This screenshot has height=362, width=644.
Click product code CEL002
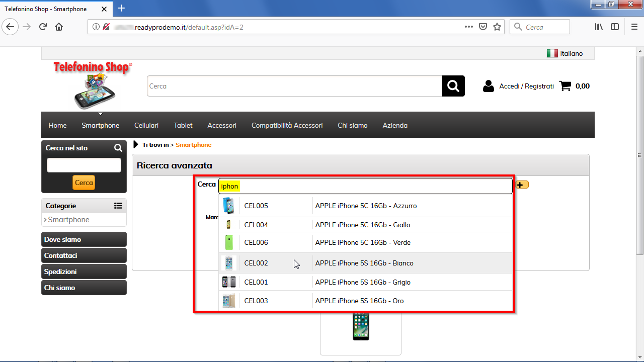click(256, 263)
